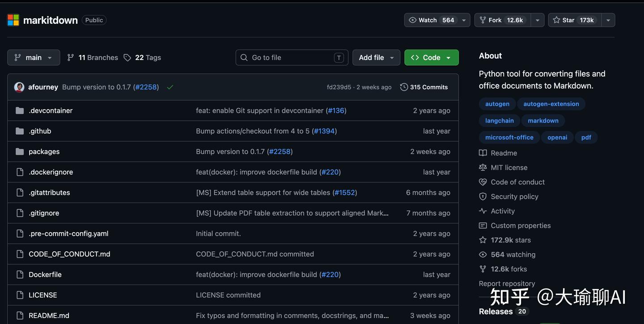Image resolution: width=644 pixels, height=324 pixels.
Task: Open the Releases section heading
Action: coord(496,311)
